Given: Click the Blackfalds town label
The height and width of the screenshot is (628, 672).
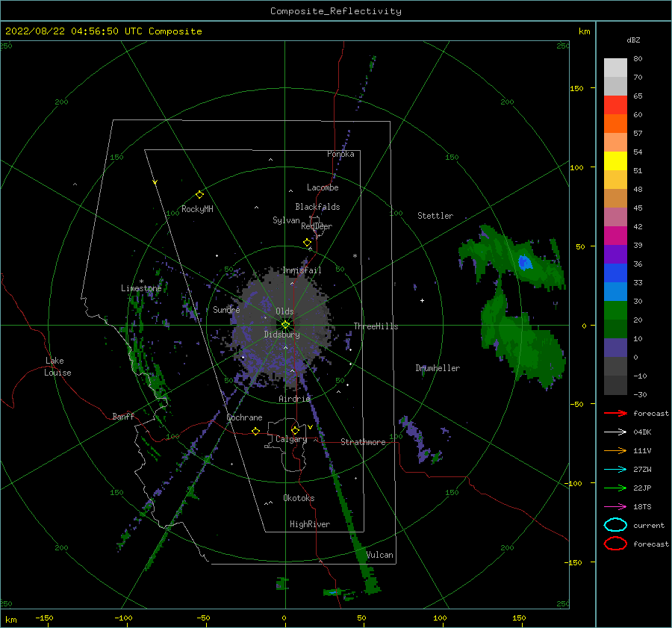Looking at the screenshot, I should [317, 207].
